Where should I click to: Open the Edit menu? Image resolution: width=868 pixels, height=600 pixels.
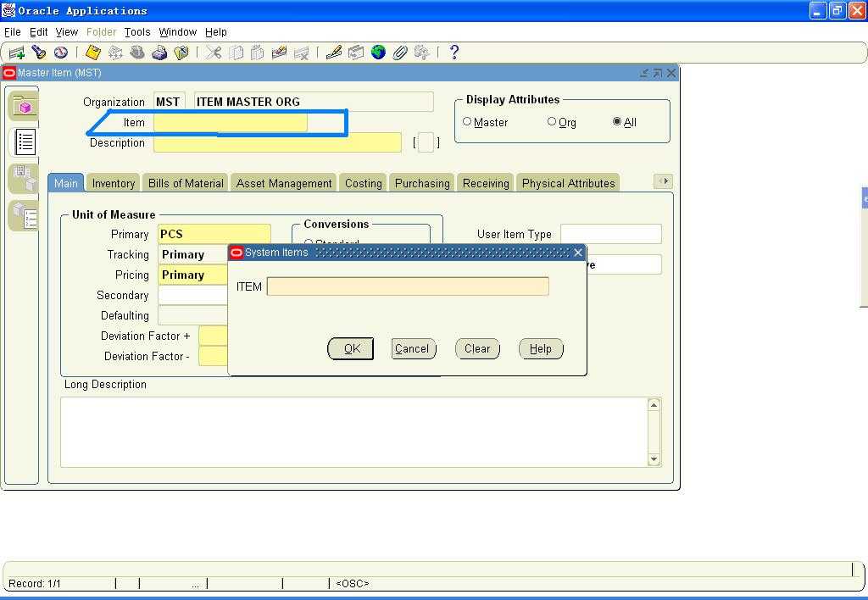38,32
